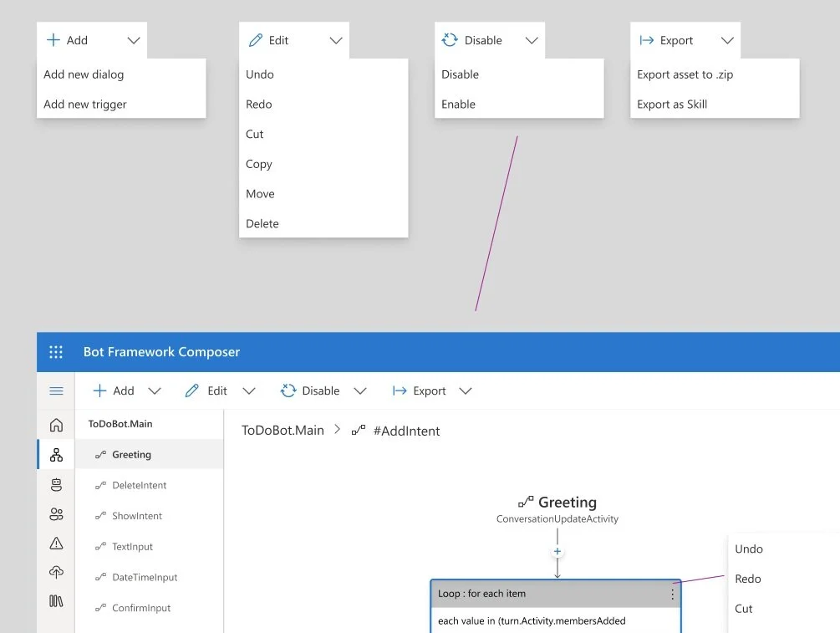The height and width of the screenshot is (633, 840).
Task: Click the Export label in Composer toolbar
Action: pyautogui.click(x=429, y=391)
